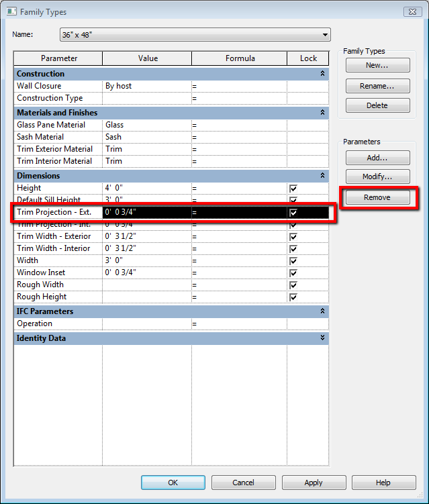
Task: Select the Operation parameter row
Action: pyautogui.click(x=171, y=324)
